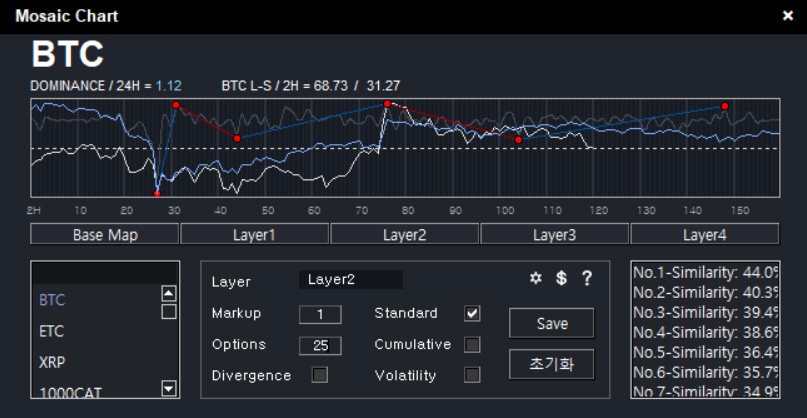Click the Markup value field
807x418 pixels.
coord(320,314)
